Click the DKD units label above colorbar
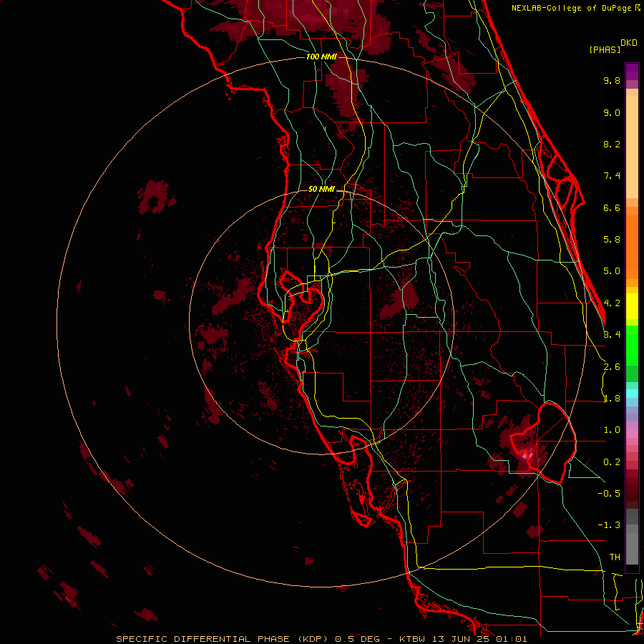644x644 pixels. click(629, 43)
